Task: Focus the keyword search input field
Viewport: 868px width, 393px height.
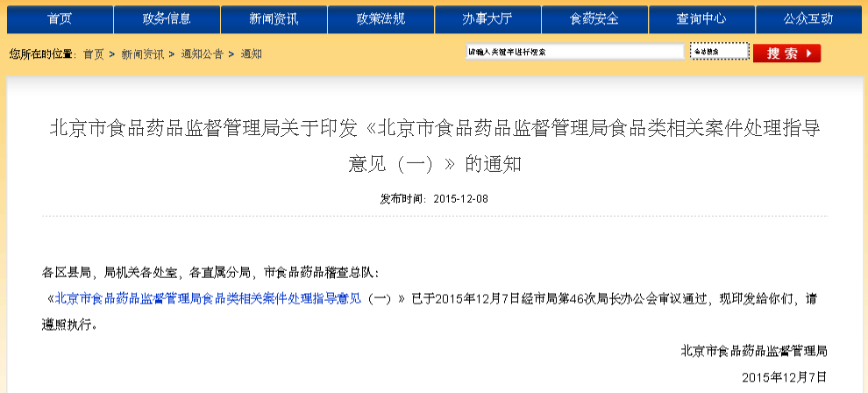Action: [x=575, y=52]
